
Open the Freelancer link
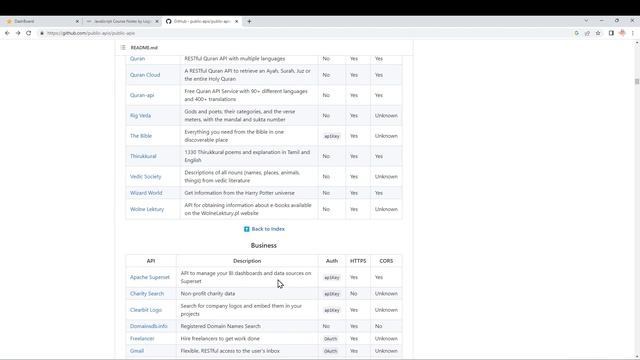pyautogui.click(x=142, y=338)
